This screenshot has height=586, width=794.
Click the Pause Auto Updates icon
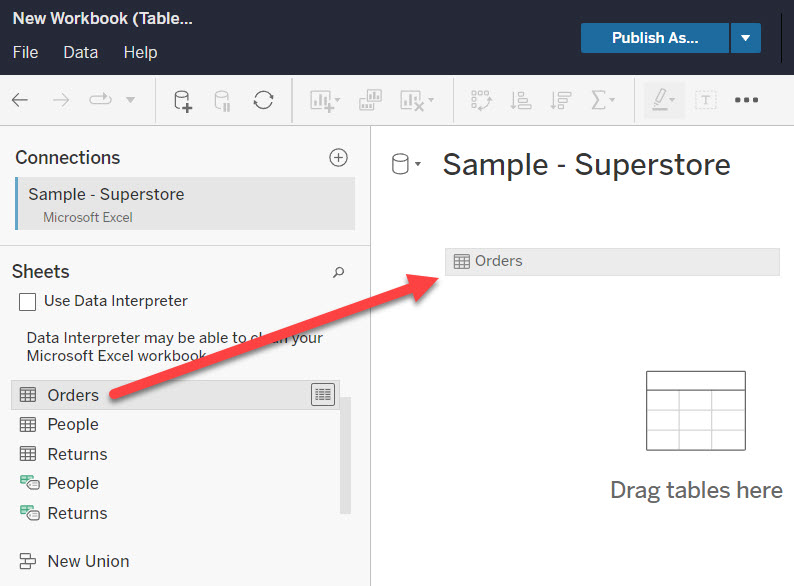click(x=222, y=100)
